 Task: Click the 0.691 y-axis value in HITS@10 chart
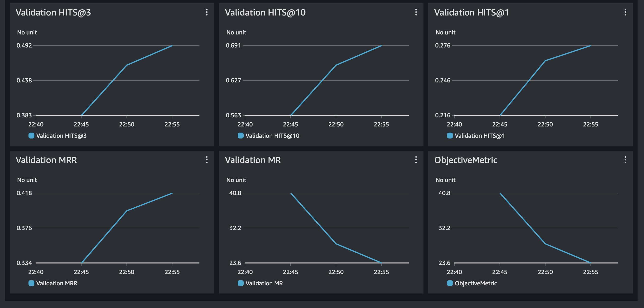tap(233, 45)
